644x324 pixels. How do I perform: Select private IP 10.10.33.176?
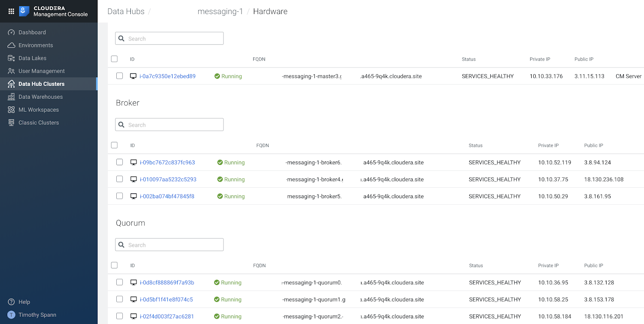546,76
